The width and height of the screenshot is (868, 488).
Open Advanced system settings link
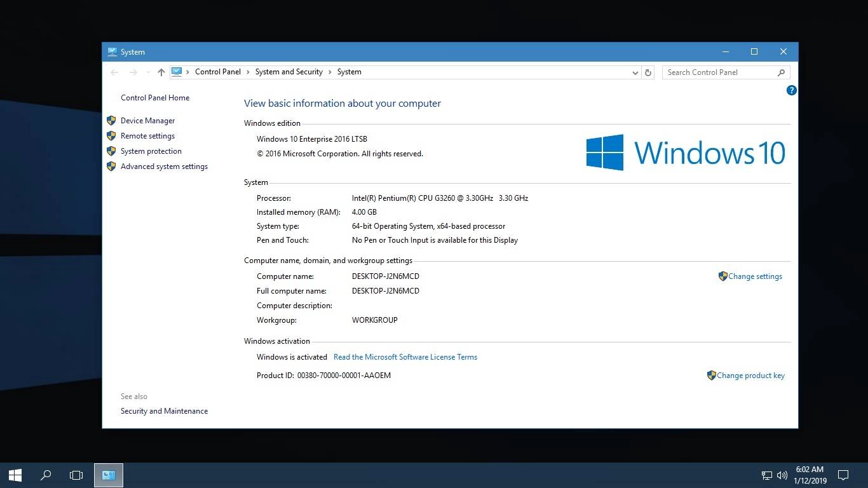[164, 166]
